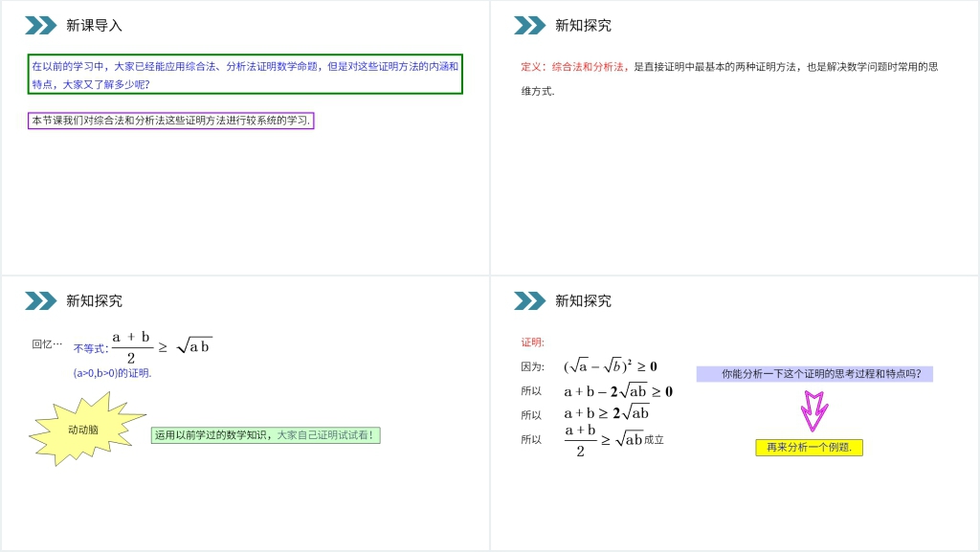Image resolution: width=980 pixels, height=552 pixels.
Task: Click the 回忆… label
Action: coord(48,344)
